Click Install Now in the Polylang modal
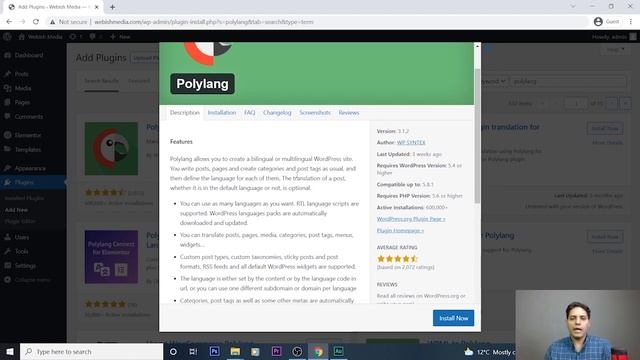This screenshot has height=360, width=640. (453, 318)
